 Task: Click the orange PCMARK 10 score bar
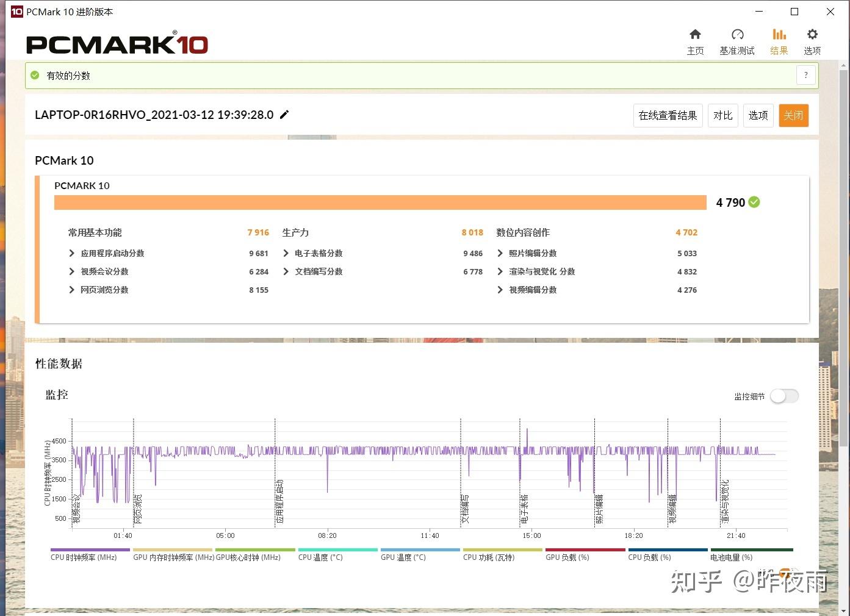(380, 202)
